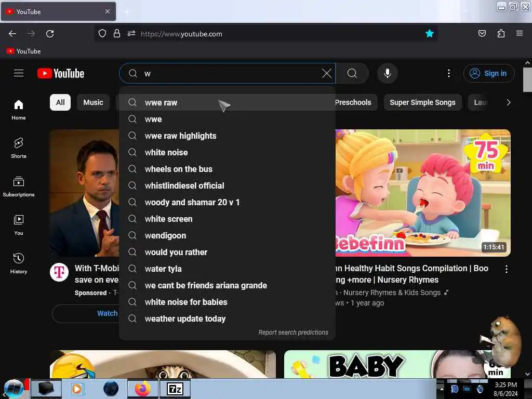Open a new browser tab

click(x=127, y=11)
